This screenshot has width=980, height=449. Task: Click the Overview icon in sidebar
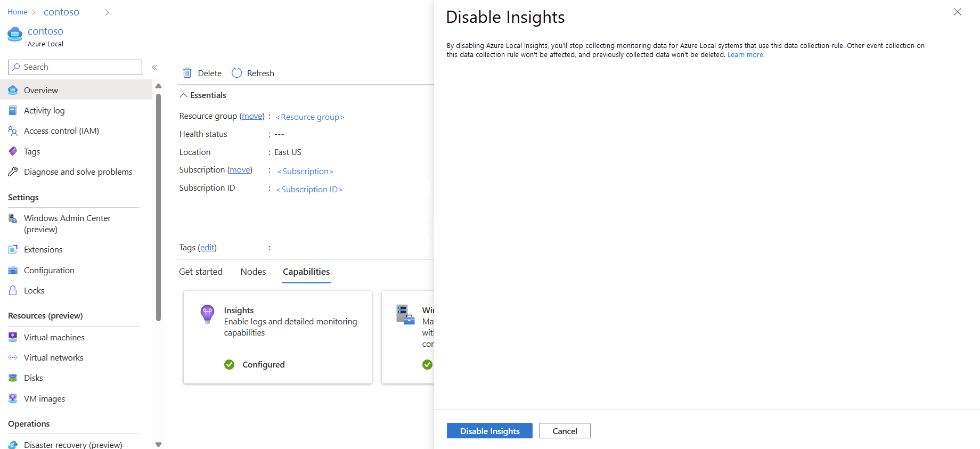(13, 90)
